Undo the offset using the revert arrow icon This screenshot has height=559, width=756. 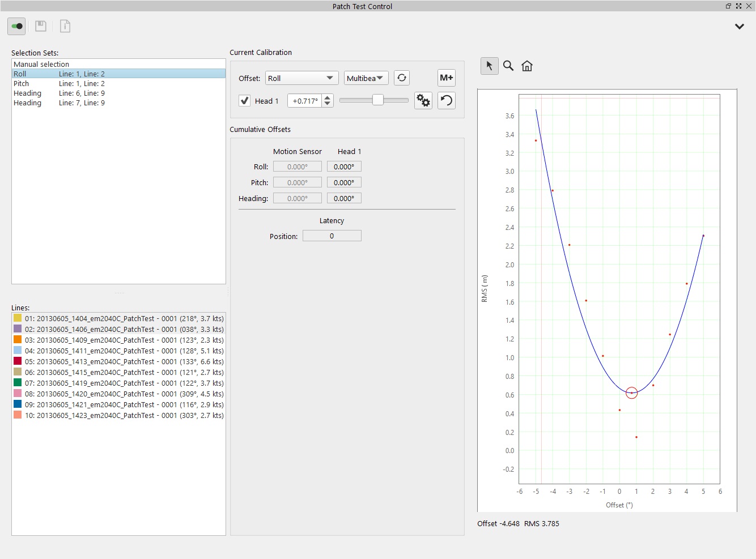pyautogui.click(x=446, y=100)
